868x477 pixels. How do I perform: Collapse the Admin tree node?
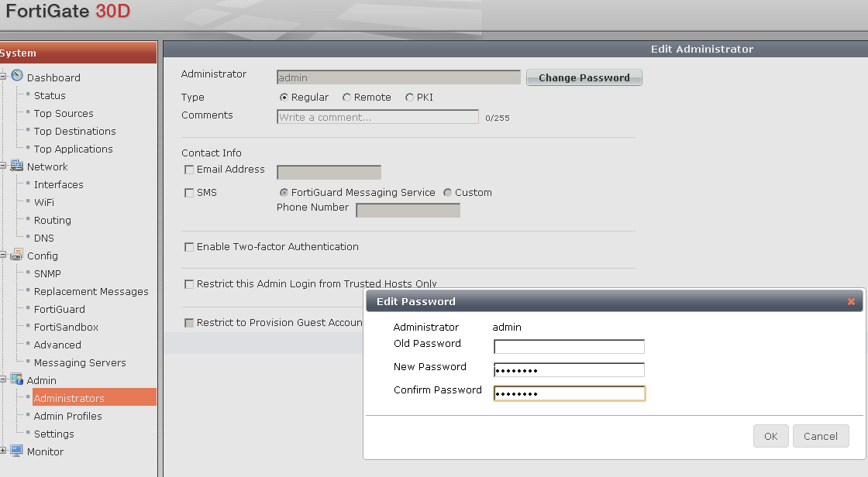(x=3, y=379)
